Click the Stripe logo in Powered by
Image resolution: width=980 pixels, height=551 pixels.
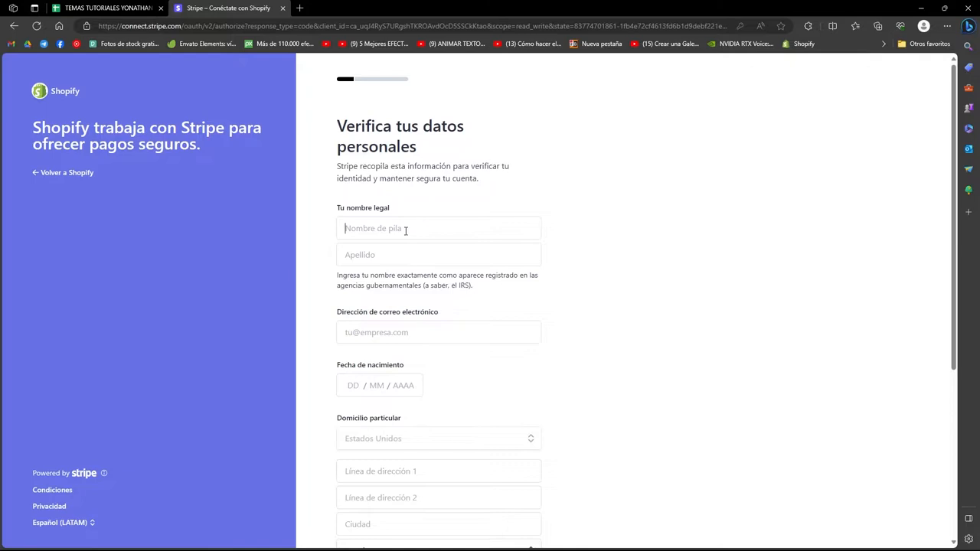click(x=84, y=473)
